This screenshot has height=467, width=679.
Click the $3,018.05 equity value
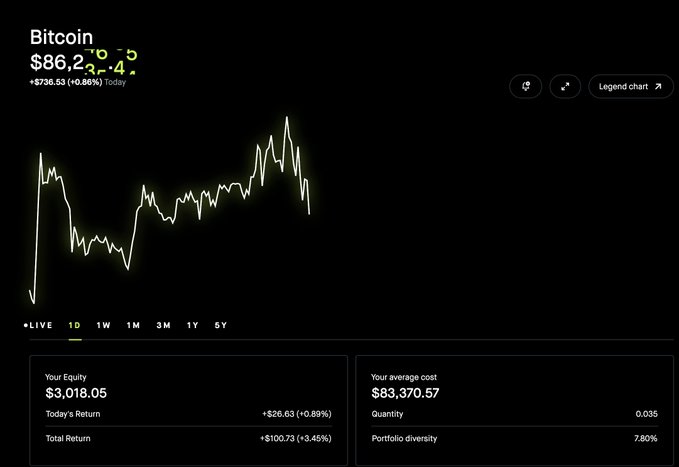pos(76,393)
